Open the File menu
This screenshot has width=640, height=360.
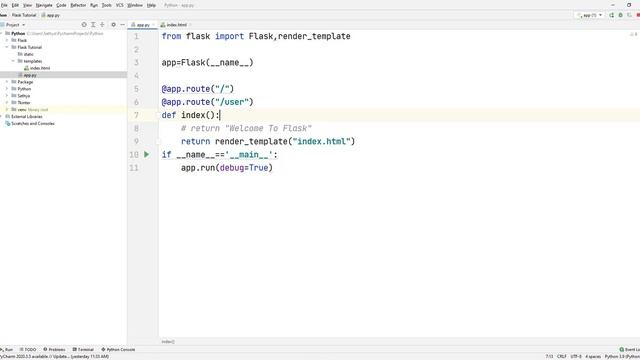coord(4,5)
